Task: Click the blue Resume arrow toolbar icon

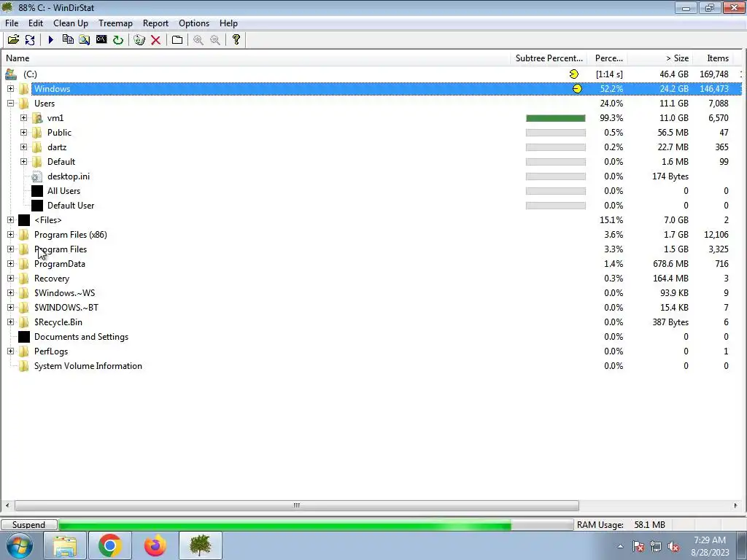Action: point(51,40)
